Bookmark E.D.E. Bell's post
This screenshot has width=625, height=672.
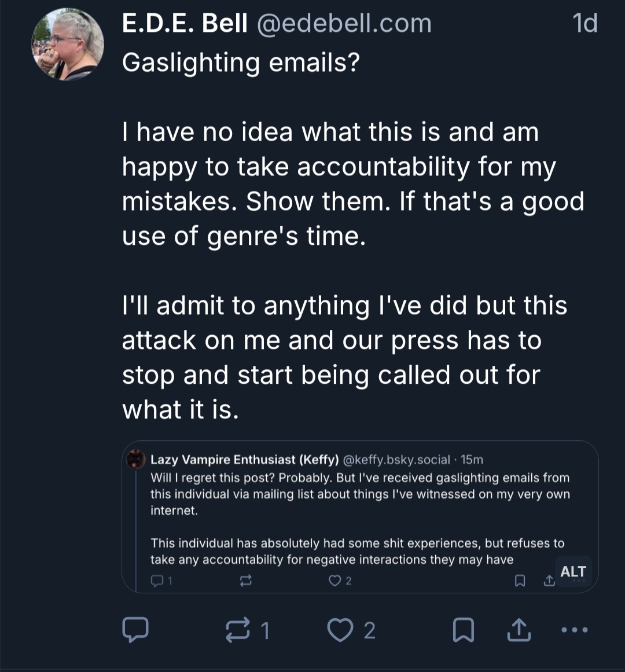click(x=464, y=630)
